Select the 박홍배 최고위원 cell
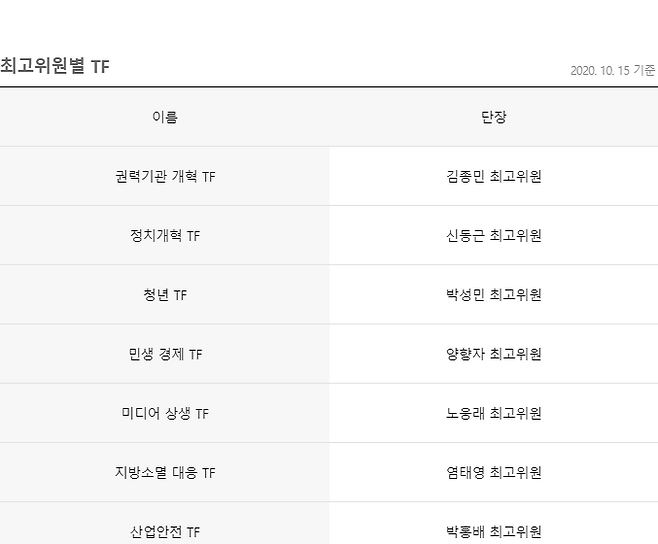This screenshot has height=544, width=658. click(x=494, y=531)
